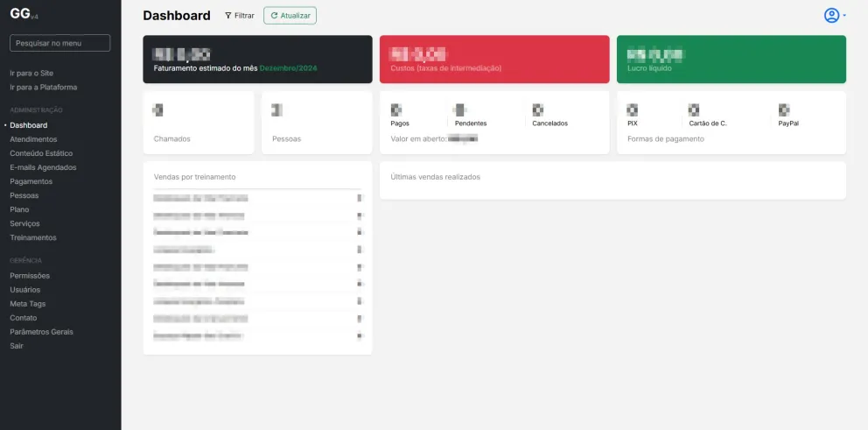The height and width of the screenshot is (430, 868).
Task: Click the Pagos label
Action: 400,123
